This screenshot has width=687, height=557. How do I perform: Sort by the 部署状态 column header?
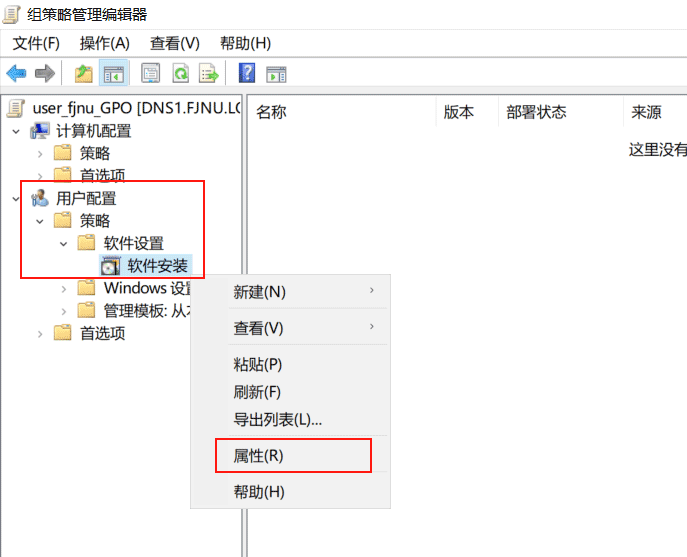pos(536,112)
